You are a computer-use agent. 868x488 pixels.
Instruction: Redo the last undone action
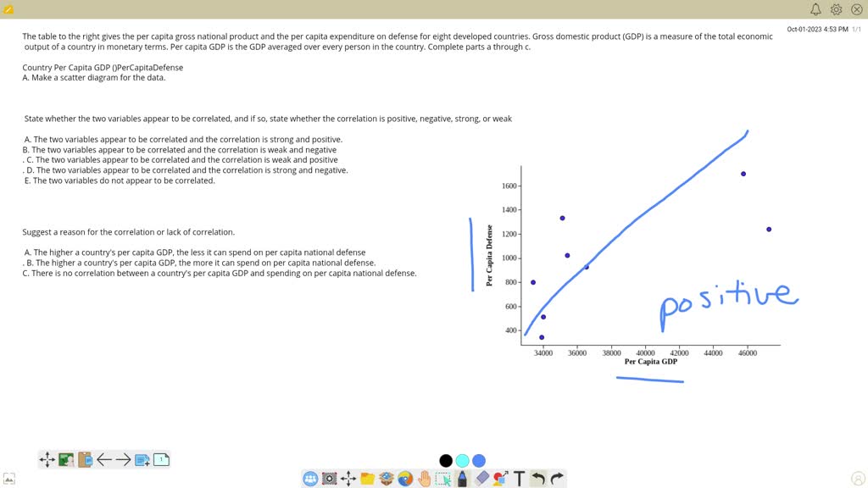coord(559,479)
